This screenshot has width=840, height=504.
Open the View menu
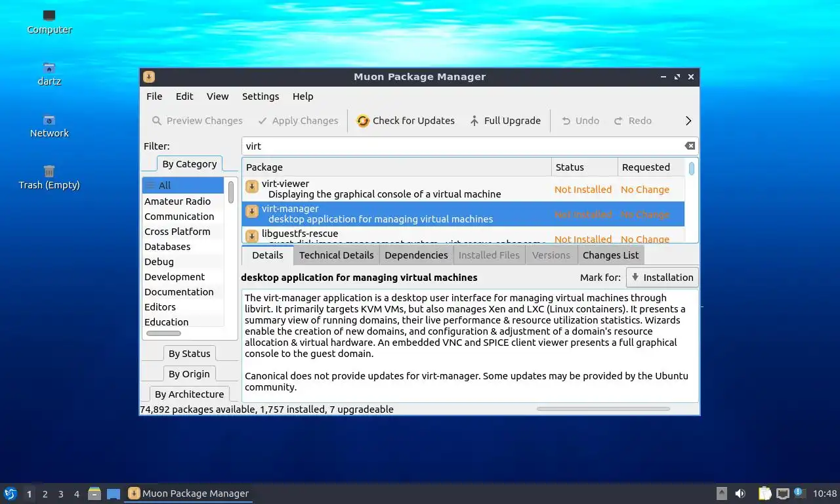218,96
